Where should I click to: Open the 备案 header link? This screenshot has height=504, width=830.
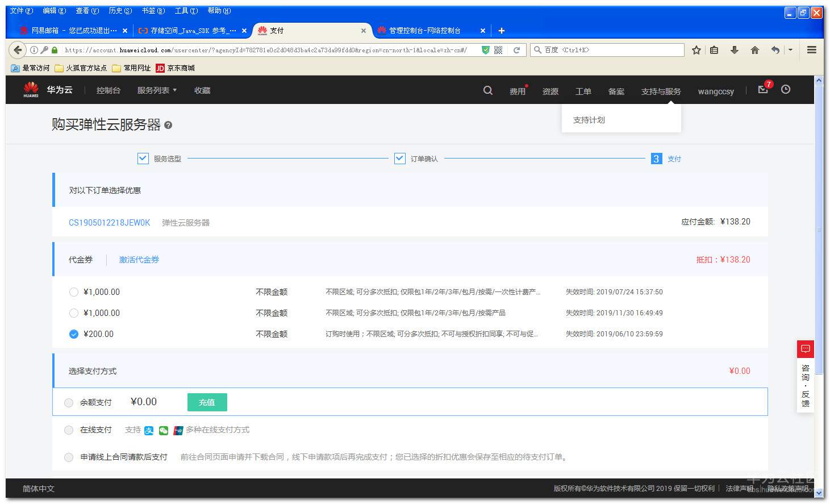coord(616,91)
